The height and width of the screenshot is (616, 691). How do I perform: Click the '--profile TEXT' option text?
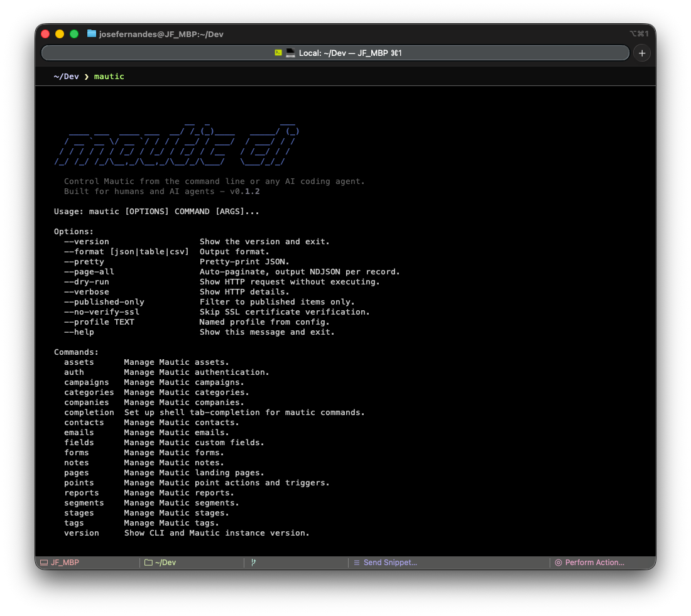click(x=99, y=322)
